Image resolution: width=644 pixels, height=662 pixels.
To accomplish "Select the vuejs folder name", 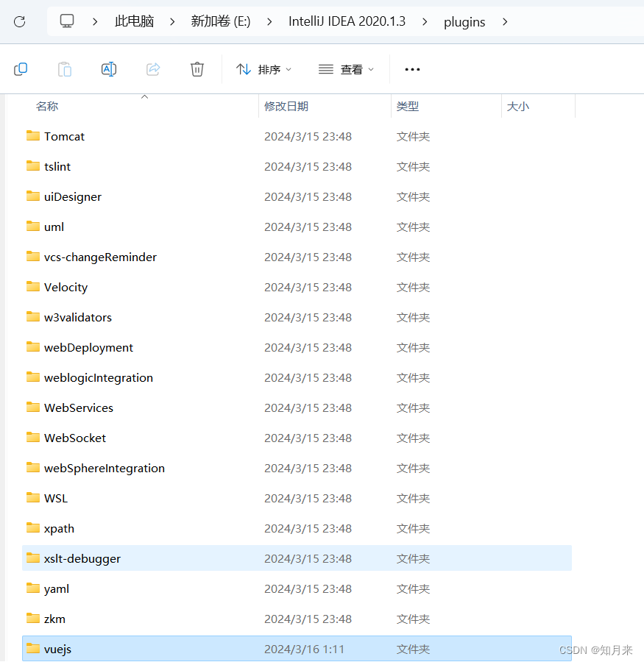I will (x=57, y=649).
